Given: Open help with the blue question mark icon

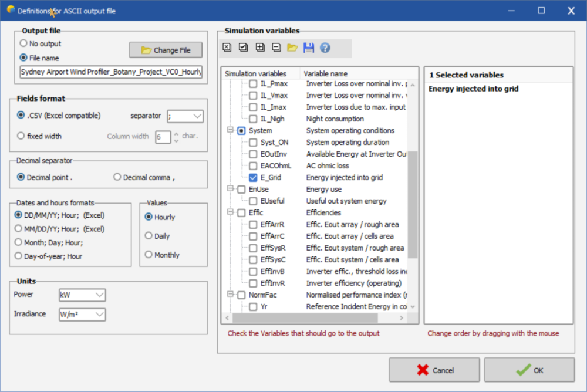Looking at the screenshot, I should pyautogui.click(x=325, y=48).
